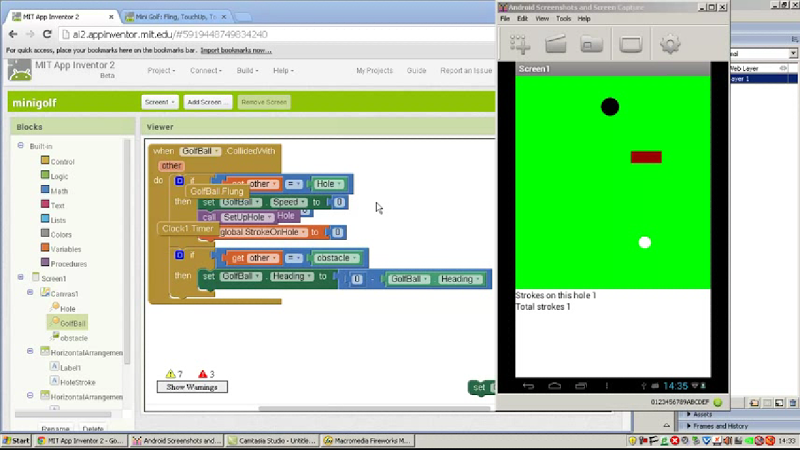Click the browser address bar
Viewport: 800px width, 450px height.
276,34
